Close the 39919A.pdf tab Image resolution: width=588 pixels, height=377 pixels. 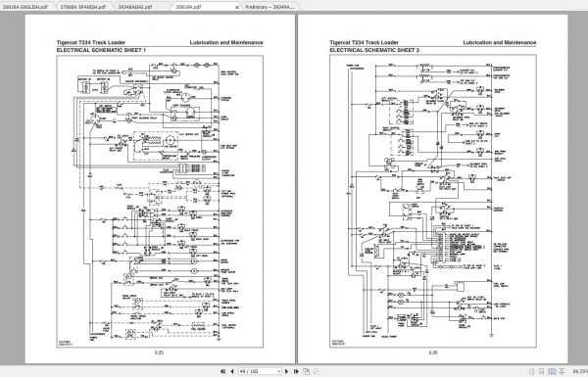[237, 7]
